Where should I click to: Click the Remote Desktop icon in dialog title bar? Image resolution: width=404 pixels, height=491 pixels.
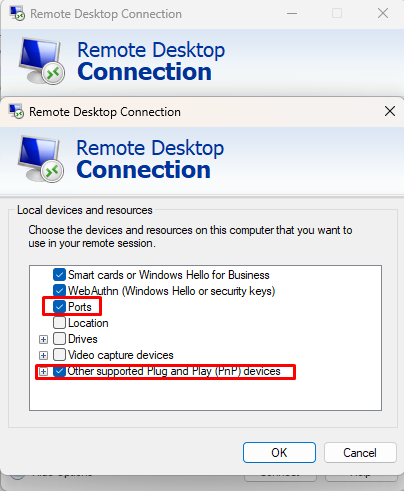tap(16, 111)
